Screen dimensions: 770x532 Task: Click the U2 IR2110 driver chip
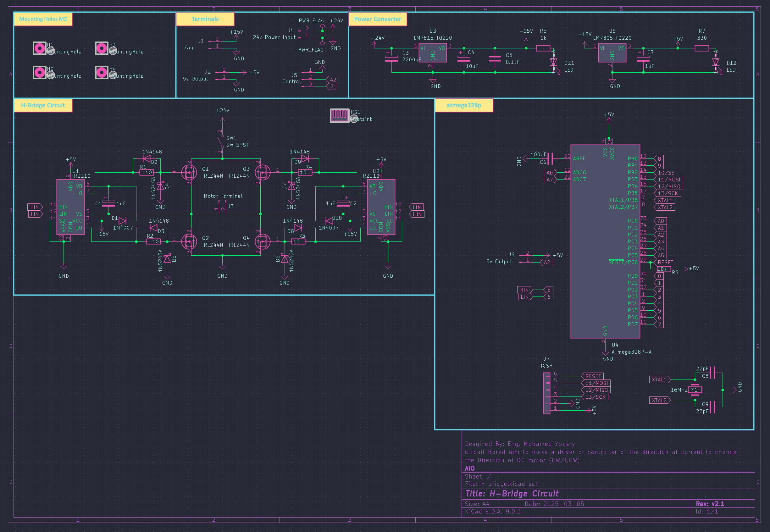click(381, 207)
